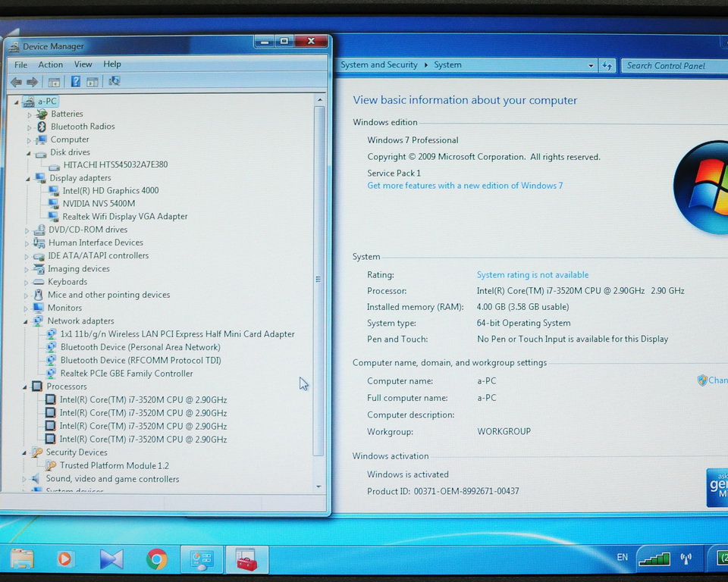The height and width of the screenshot is (582, 728).
Task: Click the refresh button beside address bar
Action: [x=607, y=65]
